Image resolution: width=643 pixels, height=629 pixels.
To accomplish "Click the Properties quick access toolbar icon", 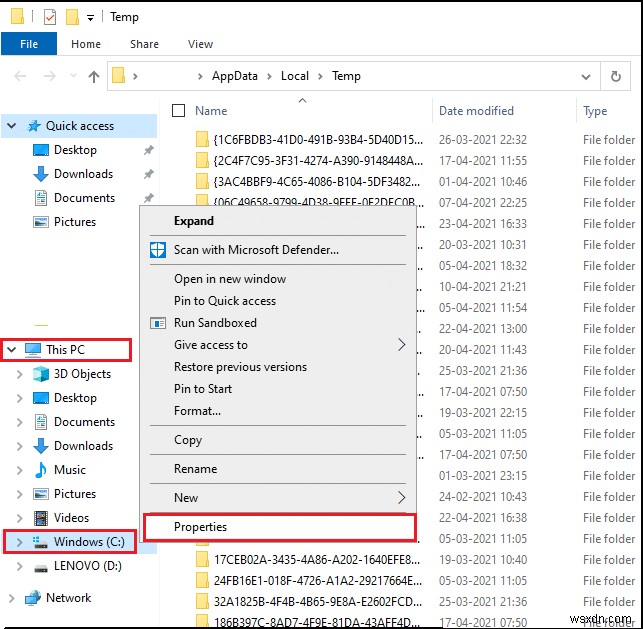I will click(50, 17).
